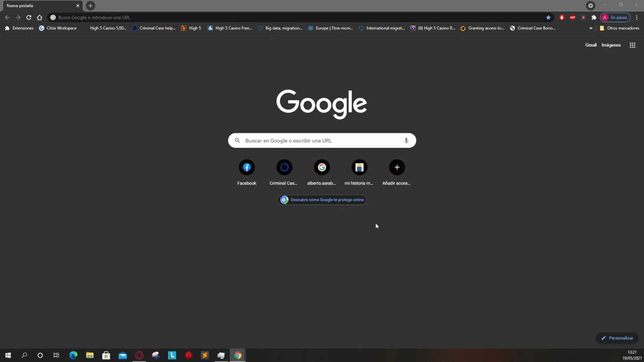644x362 pixels.
Task: Open Chrome three-dot menu
Action: pyautogui.click(x=636, y=17)
